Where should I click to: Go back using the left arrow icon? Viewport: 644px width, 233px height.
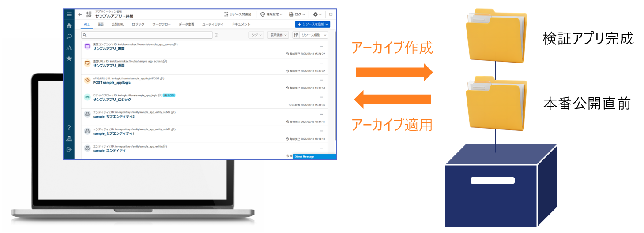pos(80,14)
